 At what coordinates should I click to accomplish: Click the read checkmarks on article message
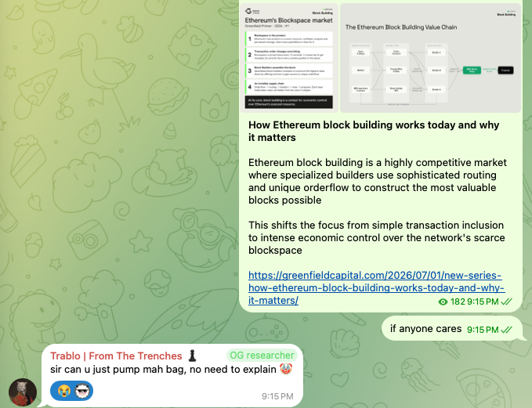pyautogui.click(x=507, y=301)
